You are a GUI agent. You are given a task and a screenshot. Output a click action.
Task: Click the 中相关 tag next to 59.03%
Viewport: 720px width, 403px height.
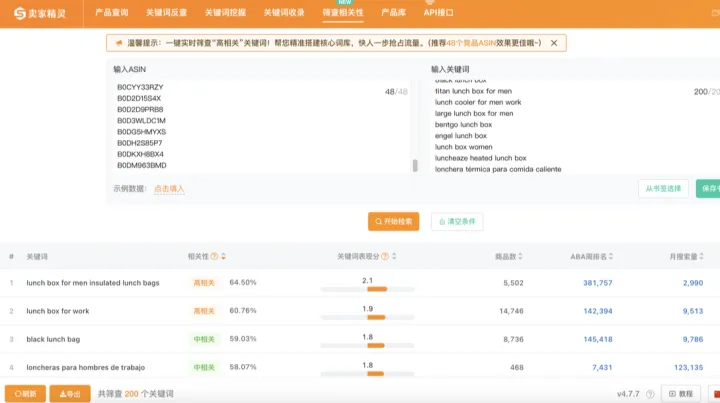click(204, 339)
